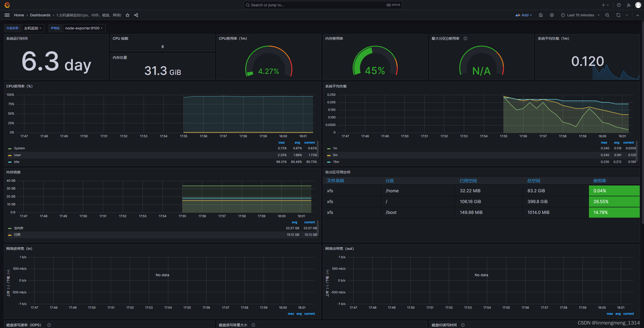Click the 0.120 load sparkline stat
The image size is (644, 328).
(588, 61)
